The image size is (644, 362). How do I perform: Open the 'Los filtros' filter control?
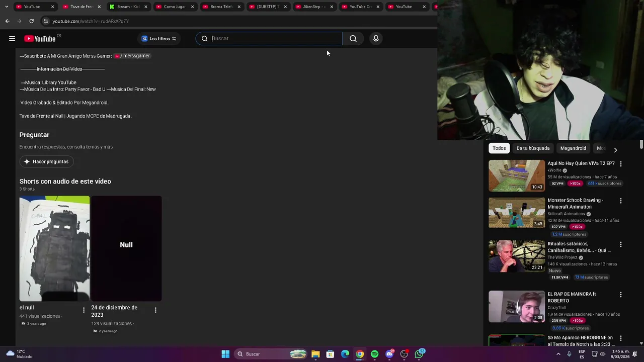[159, 39]
